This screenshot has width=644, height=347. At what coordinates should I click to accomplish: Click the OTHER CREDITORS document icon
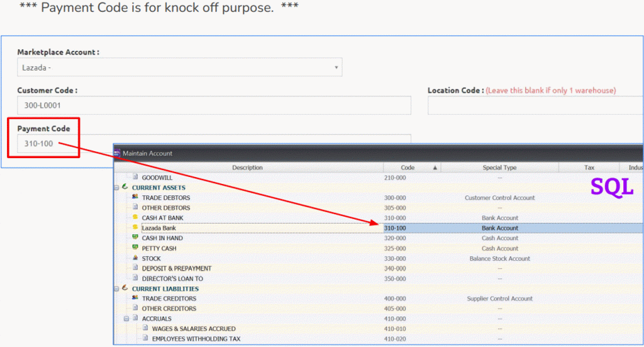pyautogui.click(x=135, y=308)
